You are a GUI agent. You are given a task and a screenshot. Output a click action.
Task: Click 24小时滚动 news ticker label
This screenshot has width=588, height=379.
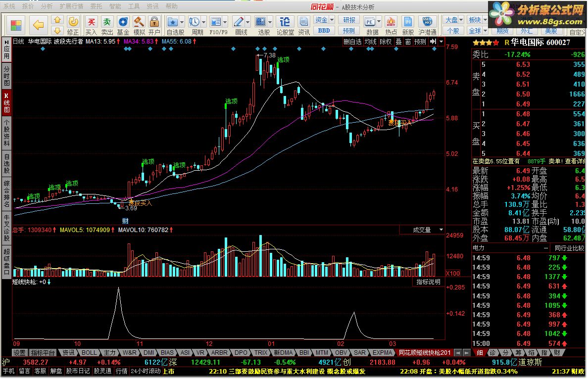tap(146, 371)
